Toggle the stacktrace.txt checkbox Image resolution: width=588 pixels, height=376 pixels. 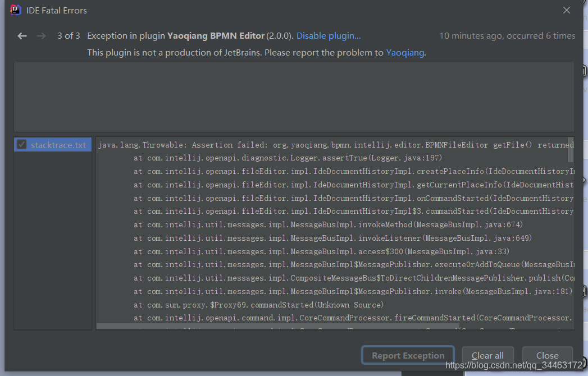click(22, 145)
